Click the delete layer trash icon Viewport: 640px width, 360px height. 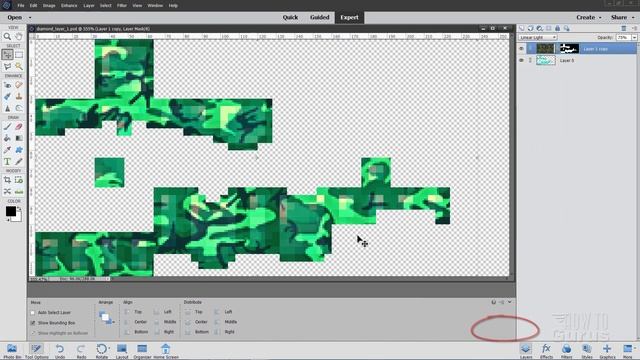click(x=624, y=28)
